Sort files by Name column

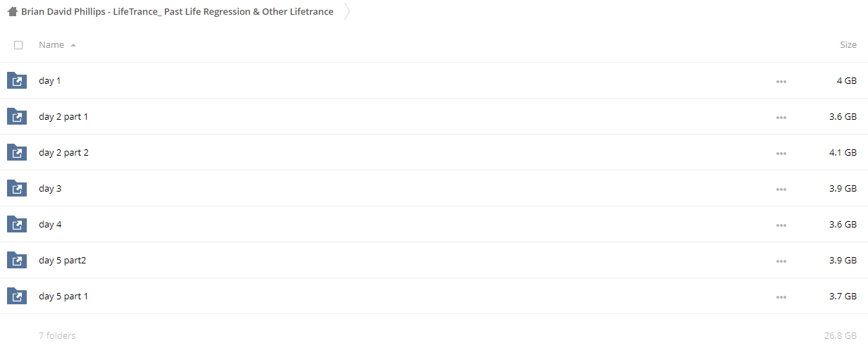51,45
